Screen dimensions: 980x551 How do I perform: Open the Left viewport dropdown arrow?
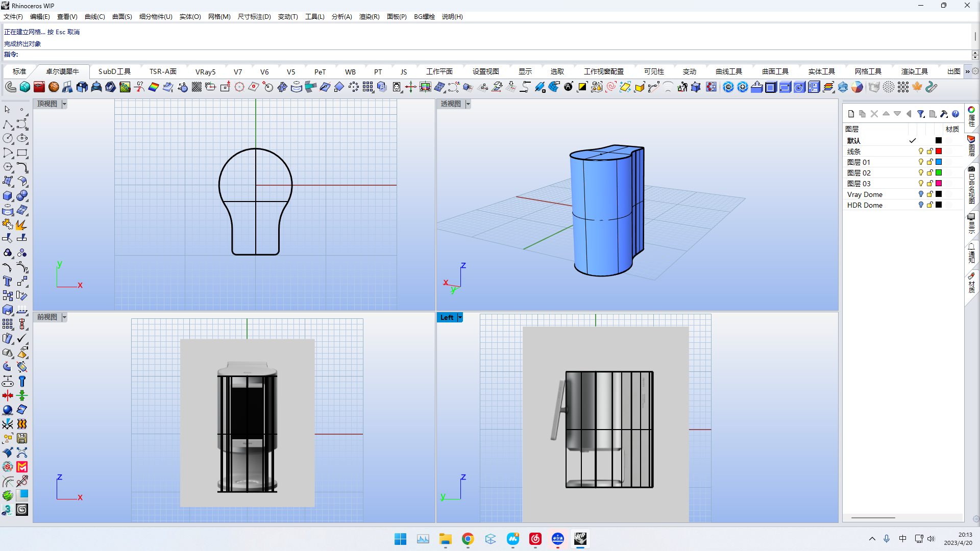[460, 317]
